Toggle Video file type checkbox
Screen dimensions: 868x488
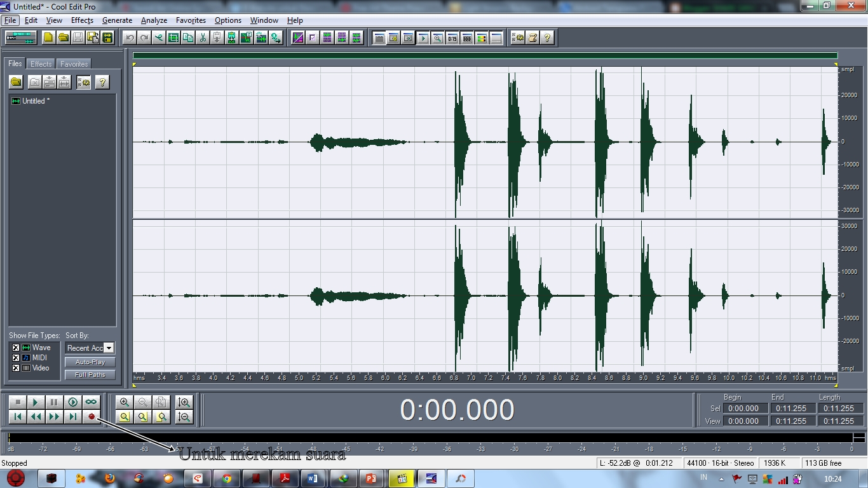click(x=16, y=368)
